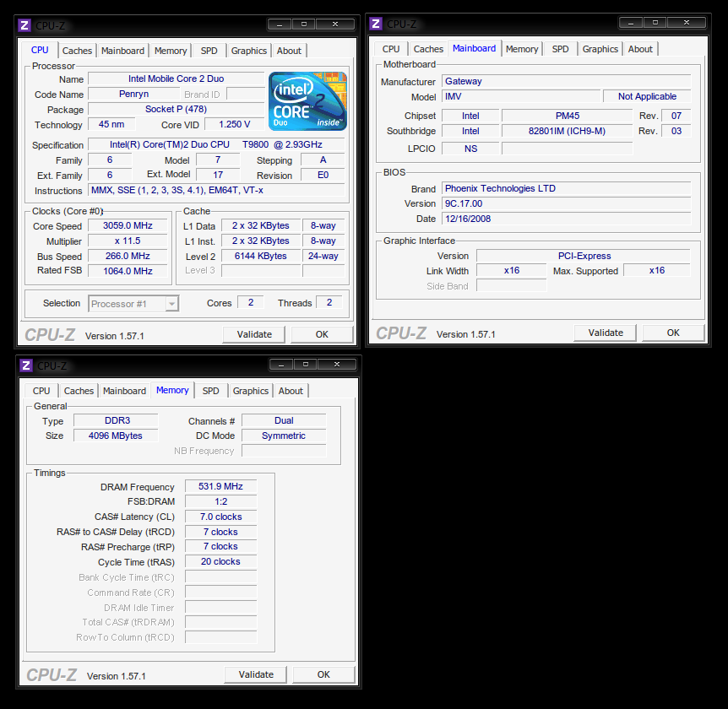Click Core Speed value 3059.0 MHz
This screenshot has width=728, height=709.
[x=128, y=225]
